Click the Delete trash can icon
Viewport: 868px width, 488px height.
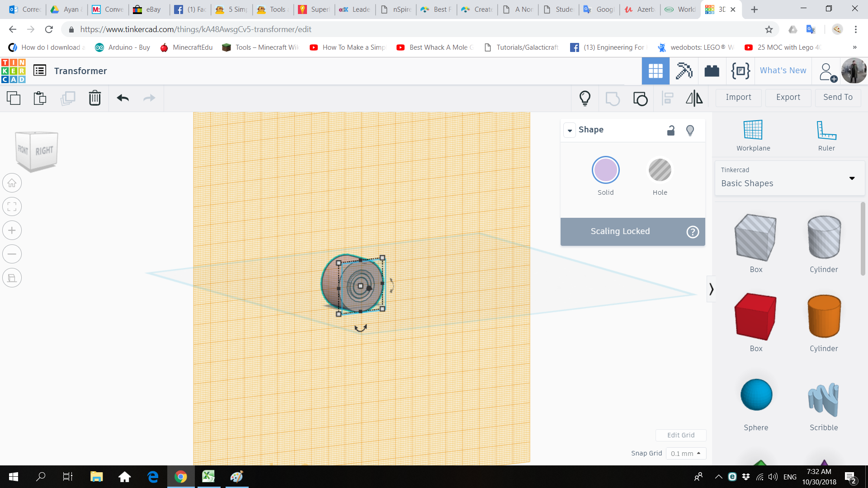pyautogui.click(x=94, y=98)
